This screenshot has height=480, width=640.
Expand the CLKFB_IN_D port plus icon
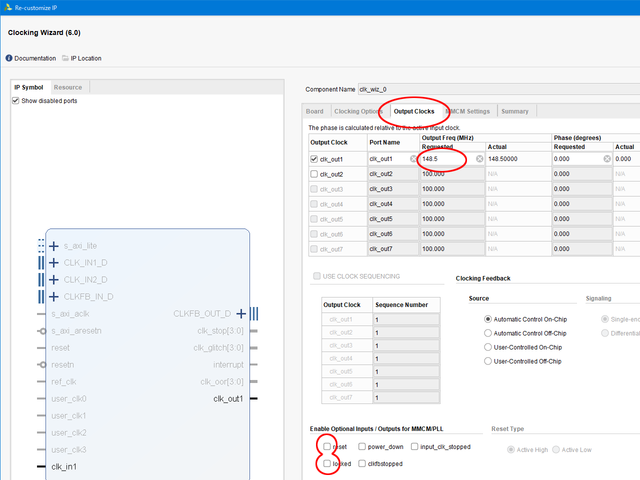click(54, 297)
